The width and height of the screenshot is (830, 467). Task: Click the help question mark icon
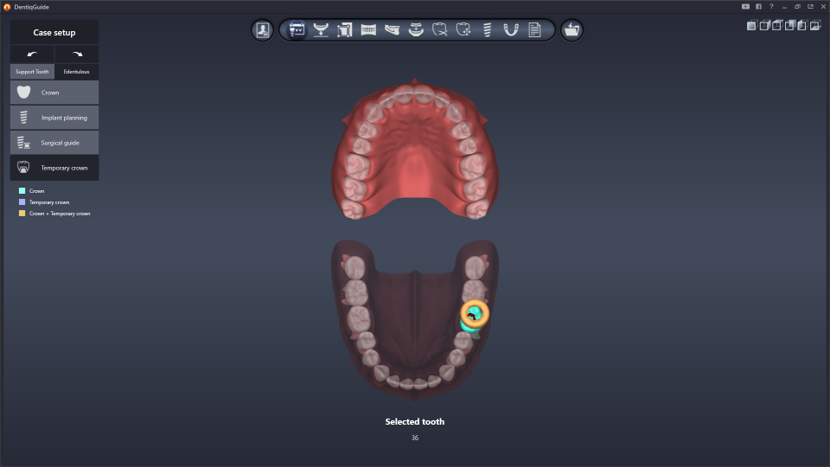[771, 6]
